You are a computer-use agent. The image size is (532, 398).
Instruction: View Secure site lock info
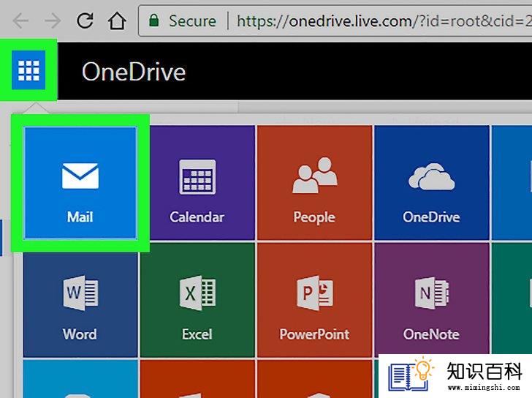183,20
